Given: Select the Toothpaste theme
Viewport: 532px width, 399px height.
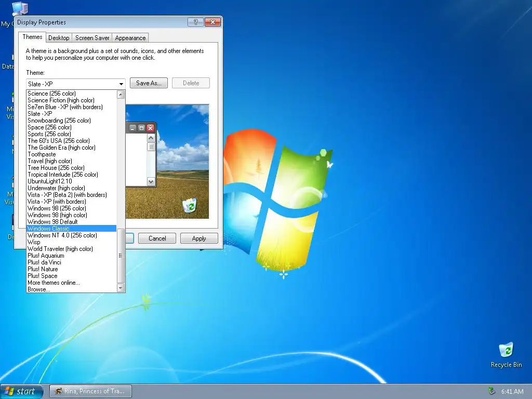Looking at the screenshot, I should (x=72, y=154).
